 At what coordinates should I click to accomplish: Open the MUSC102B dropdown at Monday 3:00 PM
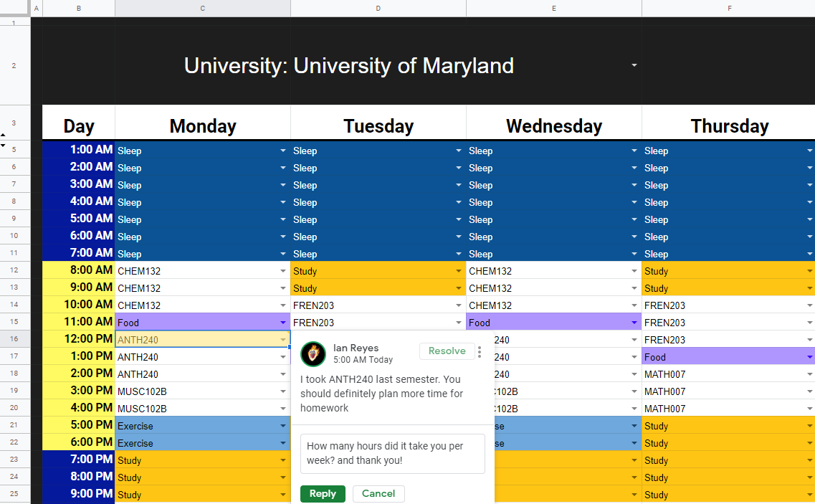click(282, 391)
